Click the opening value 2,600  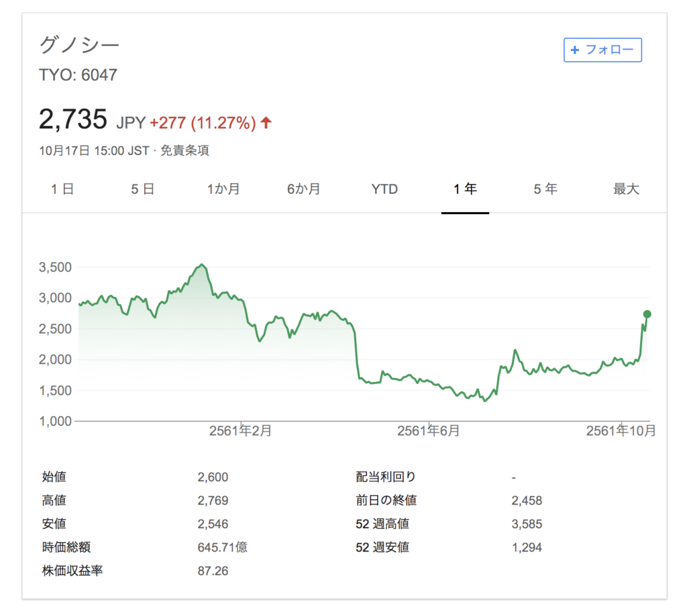(213, 477)
